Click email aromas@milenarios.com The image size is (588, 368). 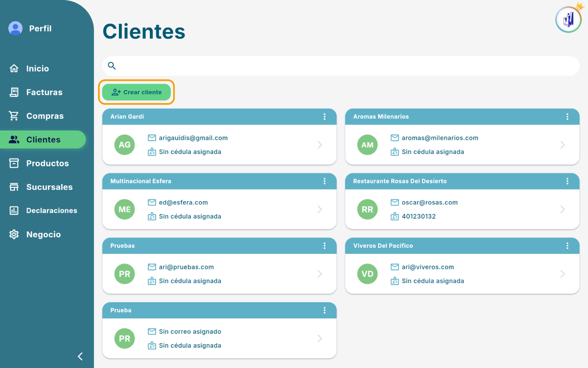(x=440, y=138)
